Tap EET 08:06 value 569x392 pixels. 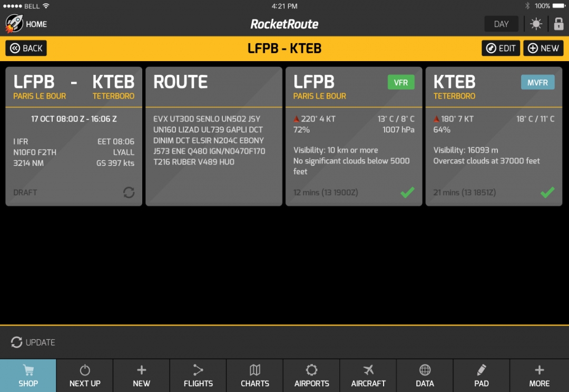click(116, 142)
